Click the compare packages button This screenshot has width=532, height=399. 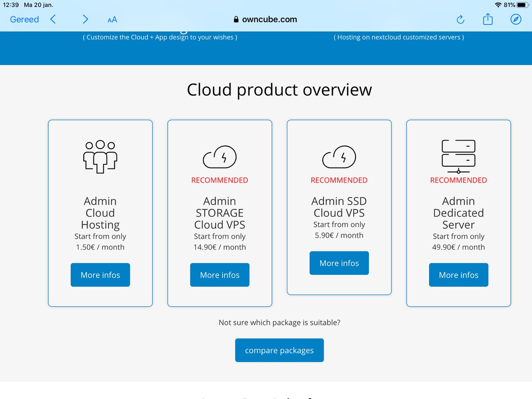(279, 350)
